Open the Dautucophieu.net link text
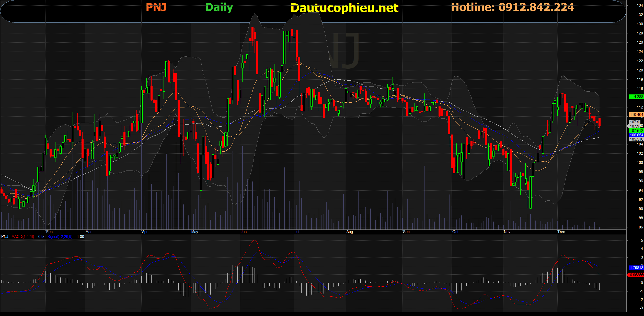644x316 pixels. (x=344, y=8)
